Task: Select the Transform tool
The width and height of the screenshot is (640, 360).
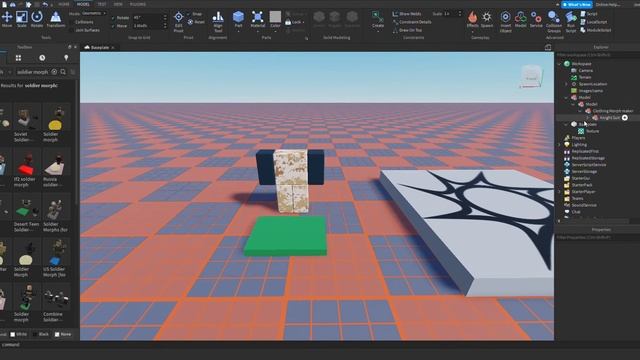Action: point(56,19)
